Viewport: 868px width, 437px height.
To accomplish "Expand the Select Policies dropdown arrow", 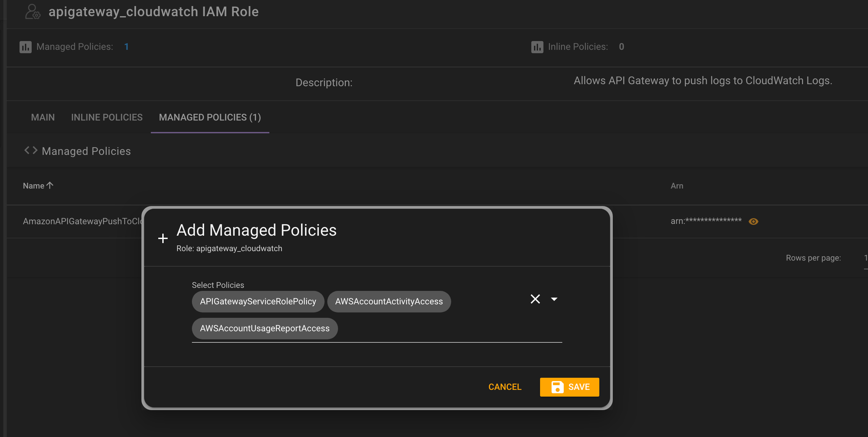I will pyautogui.click(x=554, y=299).
